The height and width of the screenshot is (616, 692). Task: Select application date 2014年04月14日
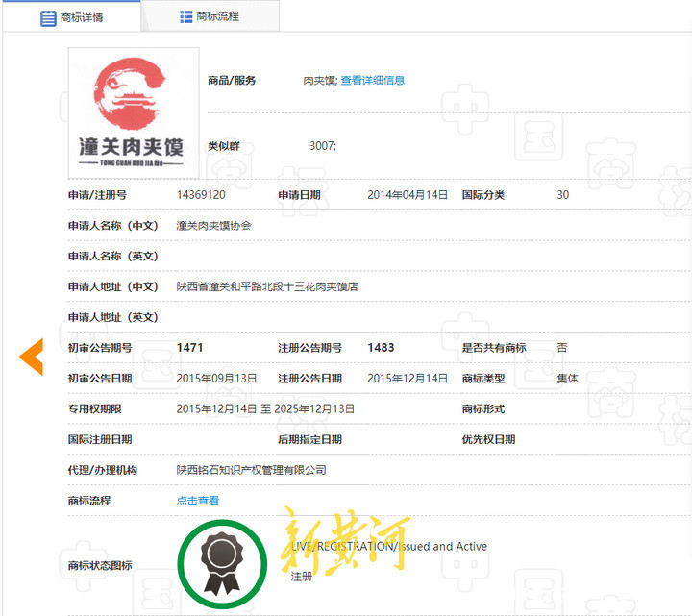click(x=408, y=195)
